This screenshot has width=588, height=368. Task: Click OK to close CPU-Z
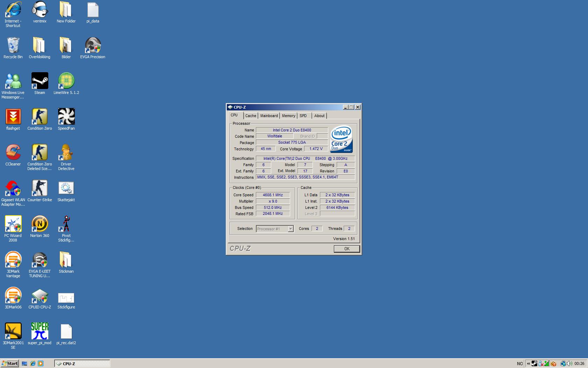(x=346, y=249)
